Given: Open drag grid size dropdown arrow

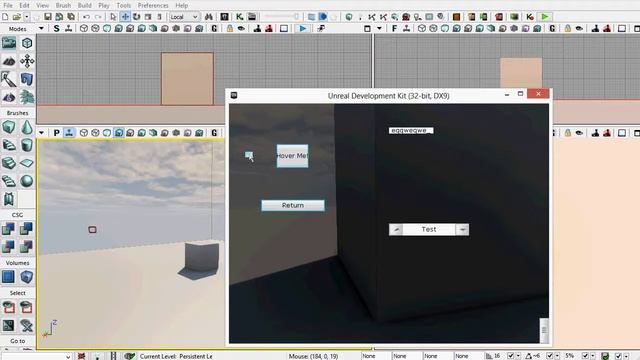Looking at the screenshot, I should pyautogui.click(x=518, y=356).
